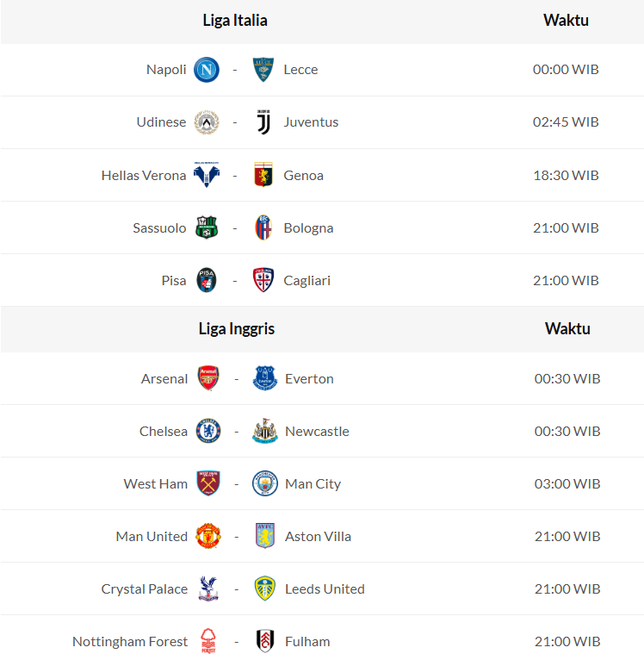Click the Bologna club crest

[x=263, y=228]
